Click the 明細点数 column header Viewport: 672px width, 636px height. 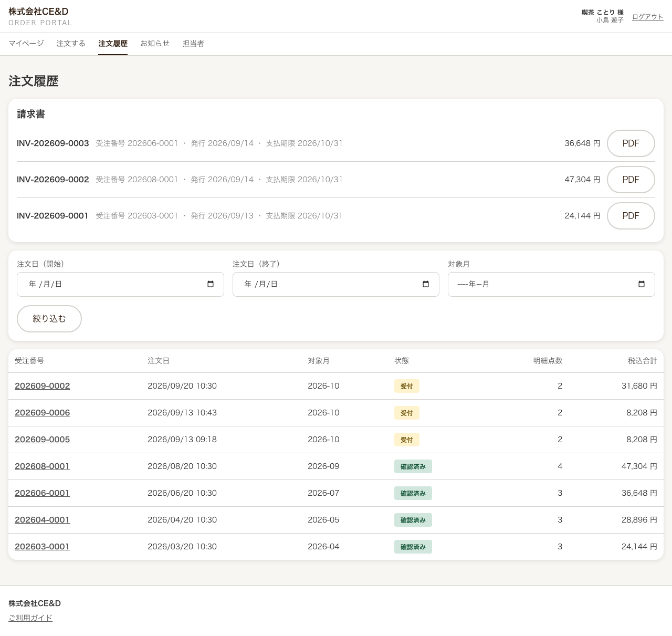click(548, 361)
